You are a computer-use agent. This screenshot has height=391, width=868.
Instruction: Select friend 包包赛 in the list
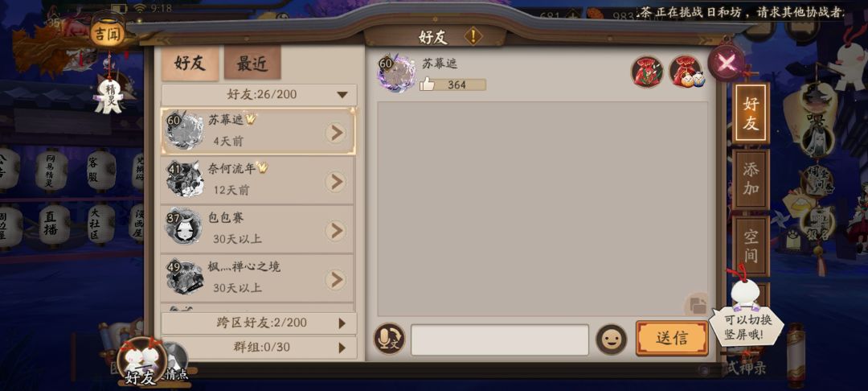point(257,229)
